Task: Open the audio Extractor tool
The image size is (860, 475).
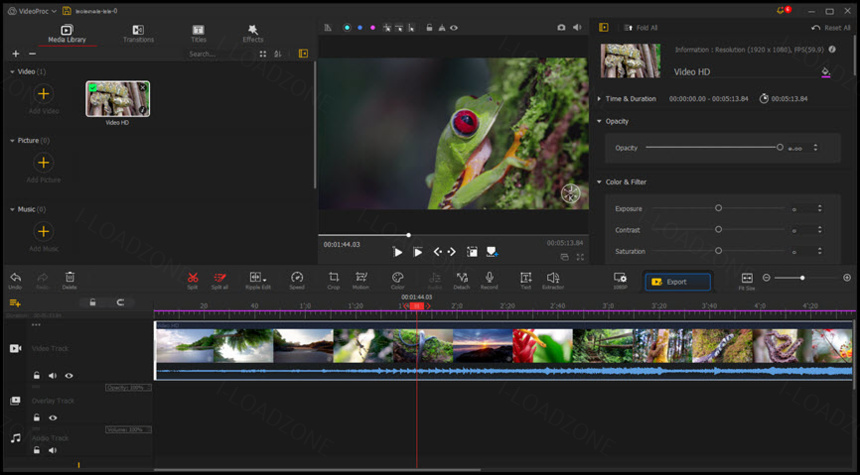Action: point(553,280)
